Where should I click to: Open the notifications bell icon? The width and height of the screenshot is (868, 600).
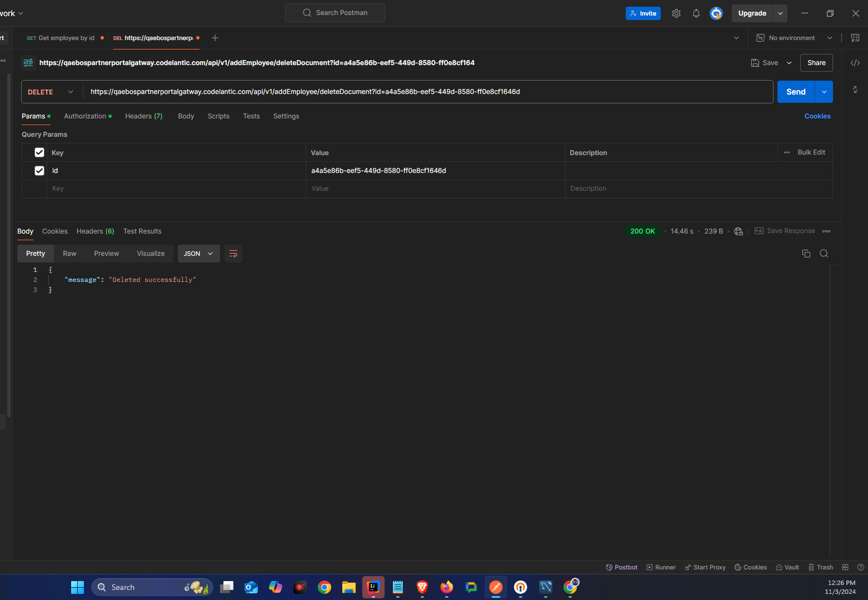[696, 13]
